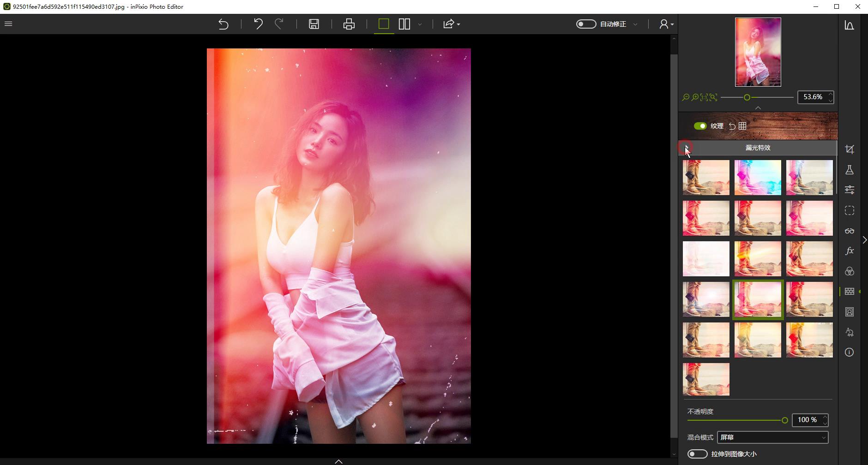
Task: Click the 漏光特效 category header
Action: coord(758,148)
